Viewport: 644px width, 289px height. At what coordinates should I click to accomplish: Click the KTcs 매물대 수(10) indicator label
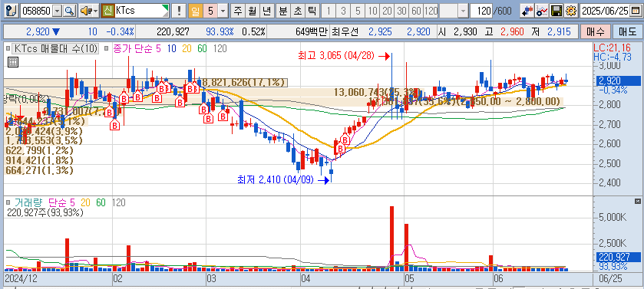[x=56, y=49]
